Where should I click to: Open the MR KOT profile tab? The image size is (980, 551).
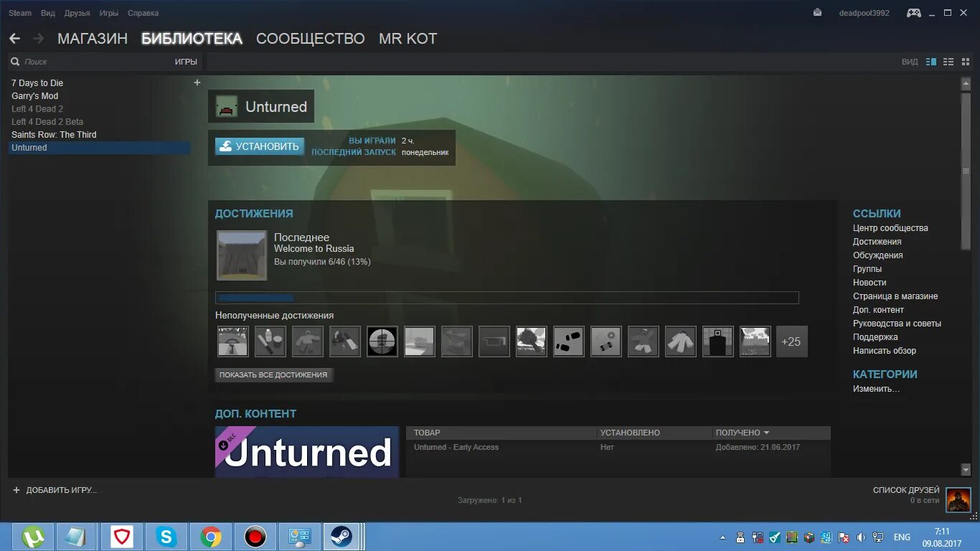(x=408, y=39)
